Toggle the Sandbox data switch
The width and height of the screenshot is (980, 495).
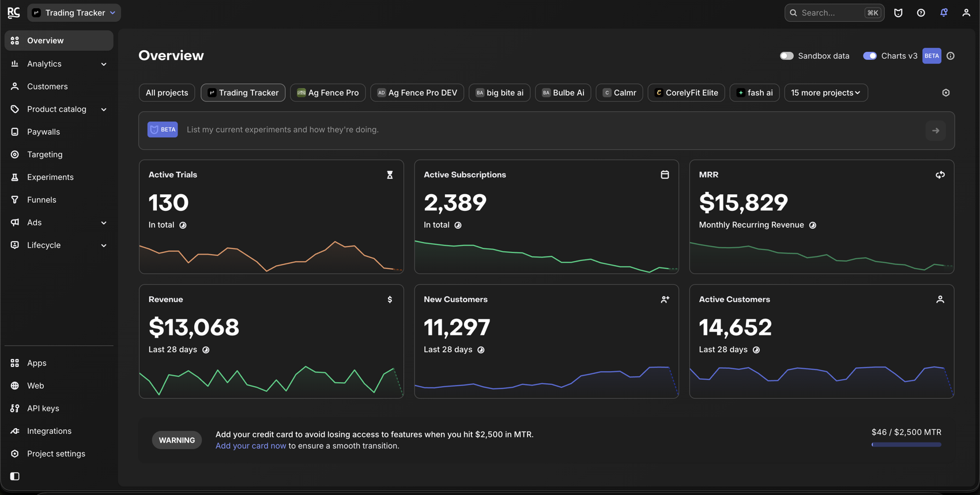pos(786,56)
